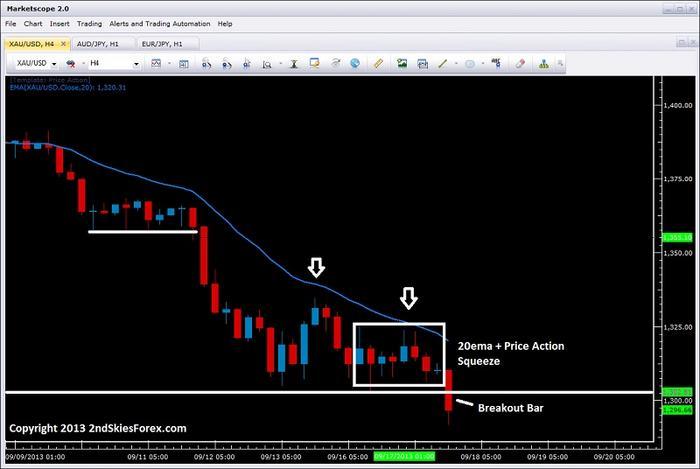Viewport: 700px width, 469px height.
Task: Open the Help menu
Action: (225, 24)
